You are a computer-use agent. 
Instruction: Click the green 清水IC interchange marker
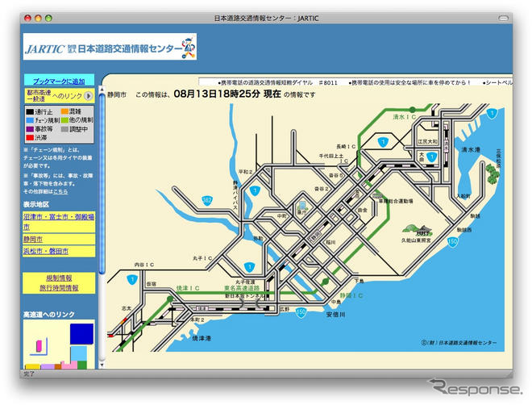pos(412,109)
